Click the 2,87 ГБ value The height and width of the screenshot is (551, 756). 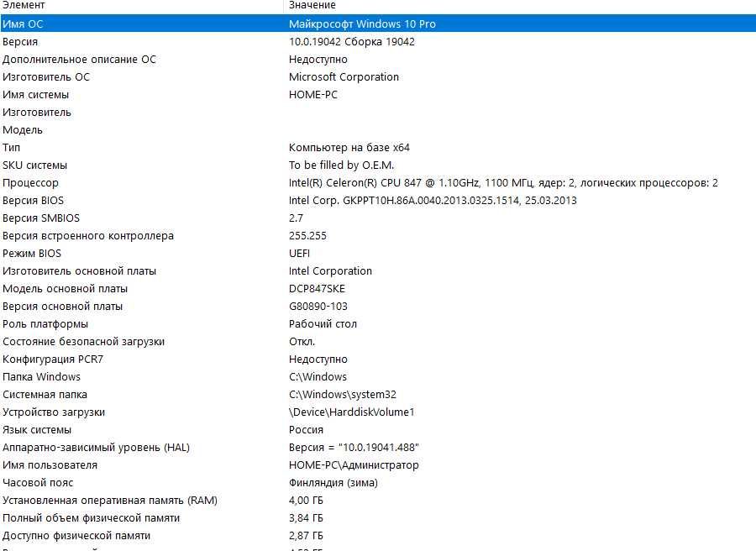[306, 536]
